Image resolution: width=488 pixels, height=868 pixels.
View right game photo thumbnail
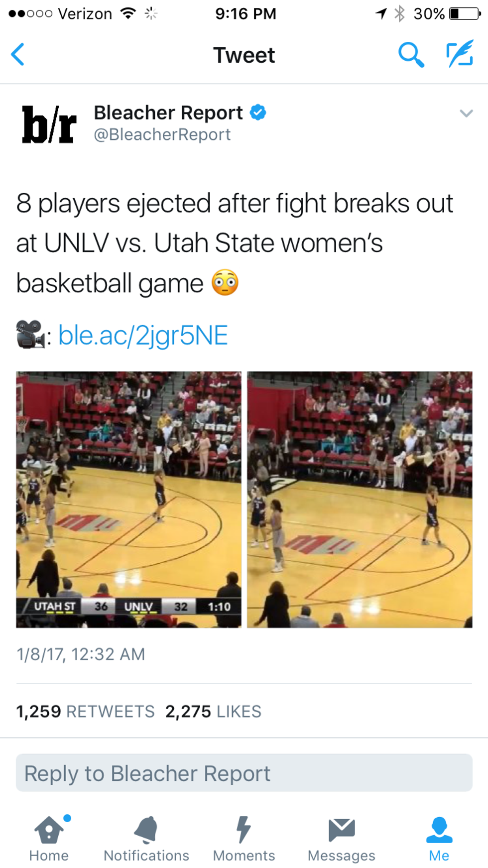(360, 499)
